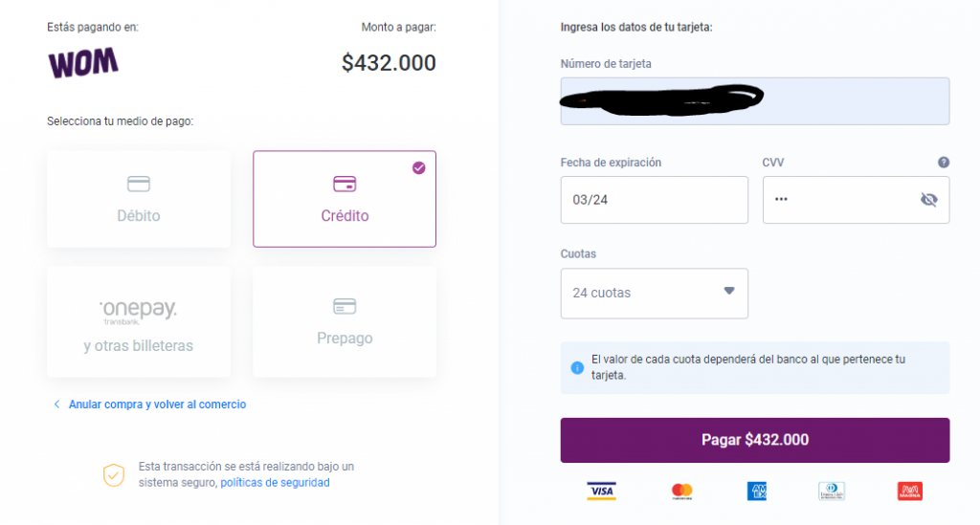Click the Mastercard logo

681,492
